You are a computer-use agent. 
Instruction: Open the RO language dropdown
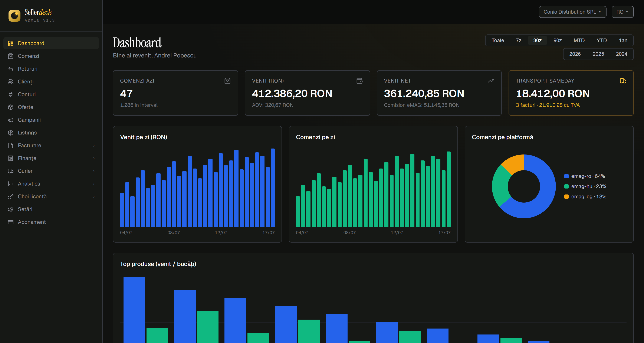click(x=622, y=12)
